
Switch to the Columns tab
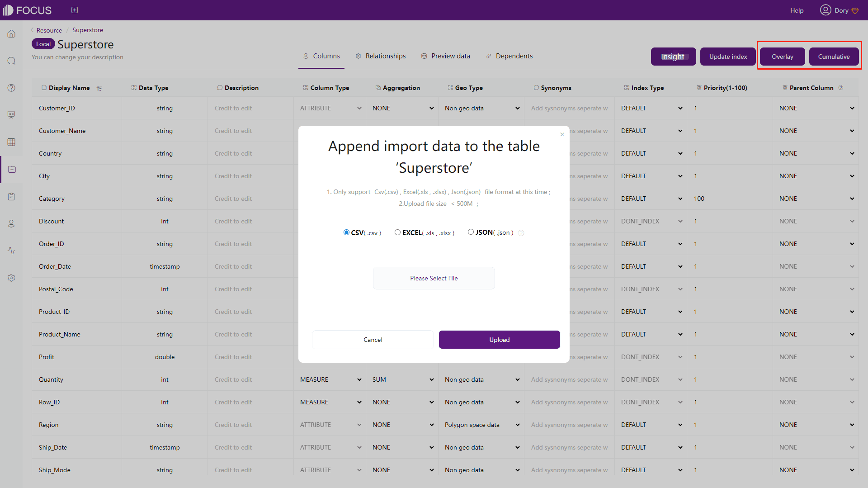[321, 56]
